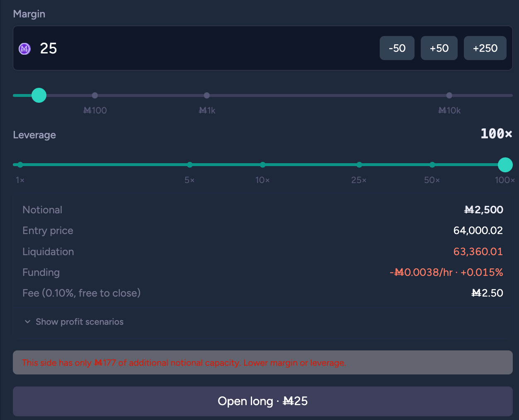Set leverage slider to 10× stop

[x=263, y=165]
